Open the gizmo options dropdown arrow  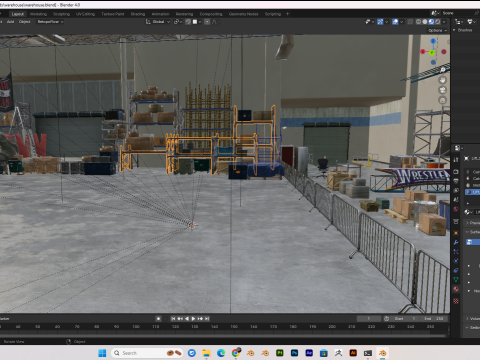click(x=386, y=22)
